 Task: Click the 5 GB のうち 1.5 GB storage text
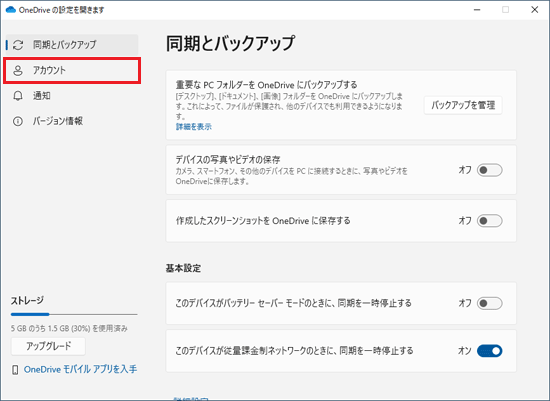pos(69,328)
